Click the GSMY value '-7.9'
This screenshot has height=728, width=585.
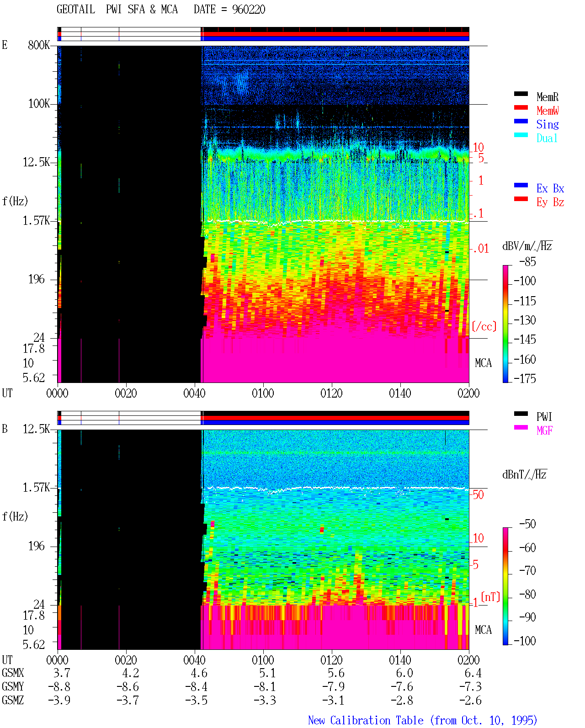coord(333,687)
